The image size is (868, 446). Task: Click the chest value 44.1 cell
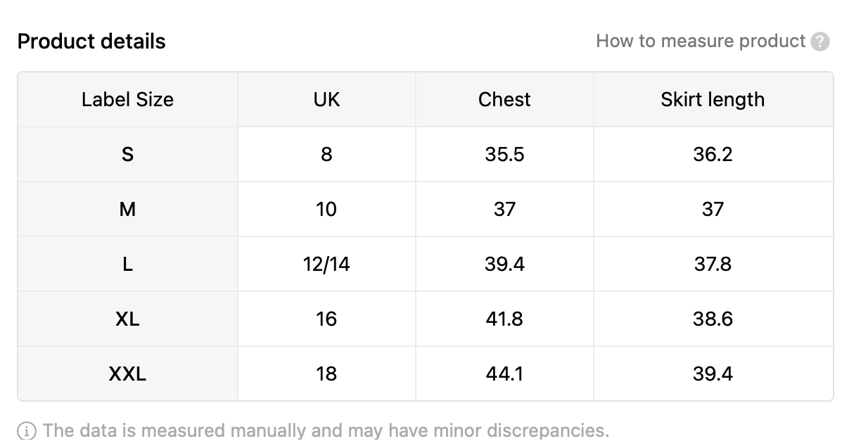click(504, 374)
